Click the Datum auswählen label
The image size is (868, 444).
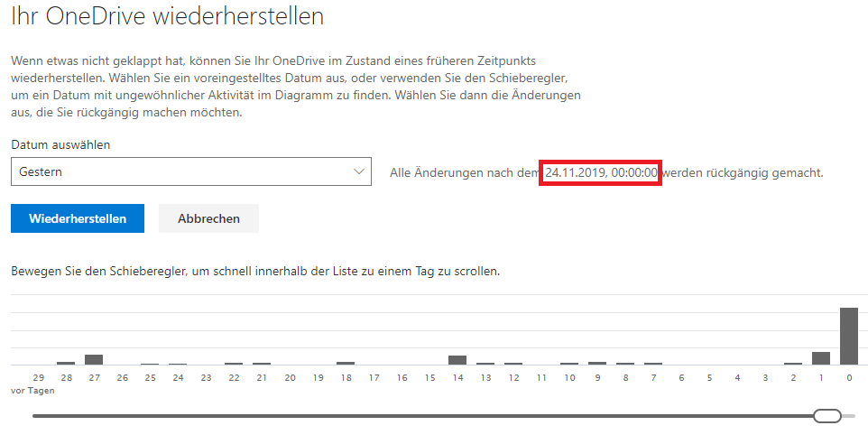pos(60,144)
